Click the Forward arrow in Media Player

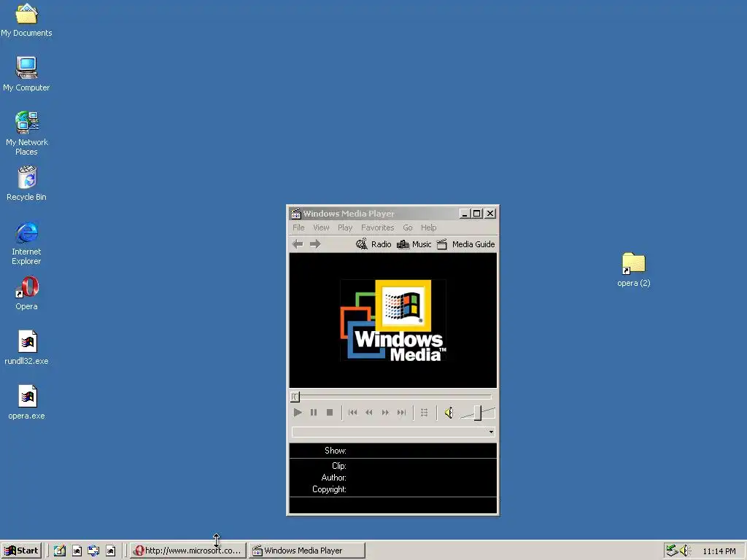315,244
